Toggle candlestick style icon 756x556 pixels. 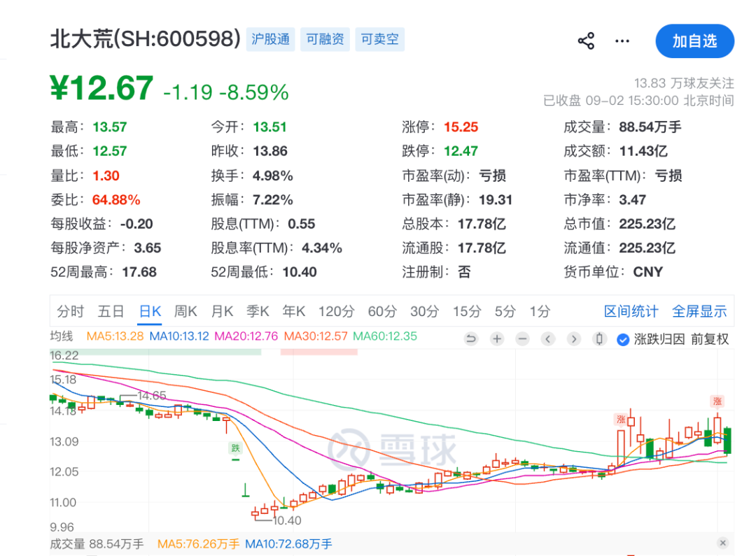pyautogui.click(x=599, y=339)
